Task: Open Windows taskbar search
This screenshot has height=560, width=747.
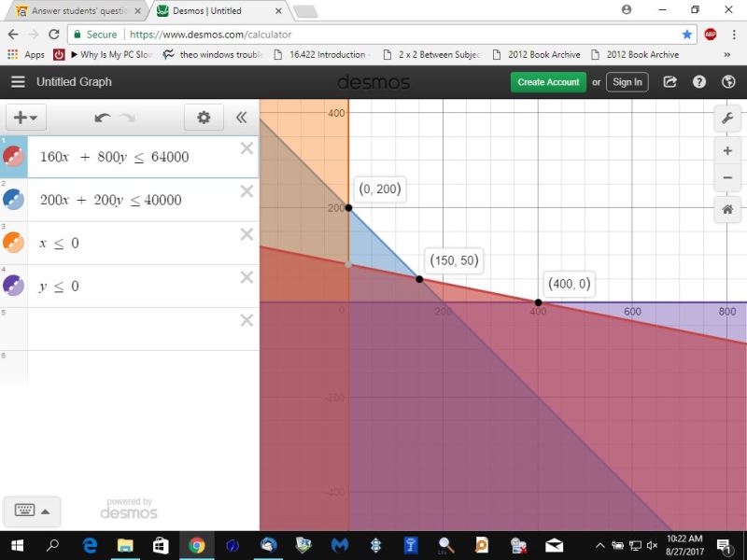Action: 52,546
